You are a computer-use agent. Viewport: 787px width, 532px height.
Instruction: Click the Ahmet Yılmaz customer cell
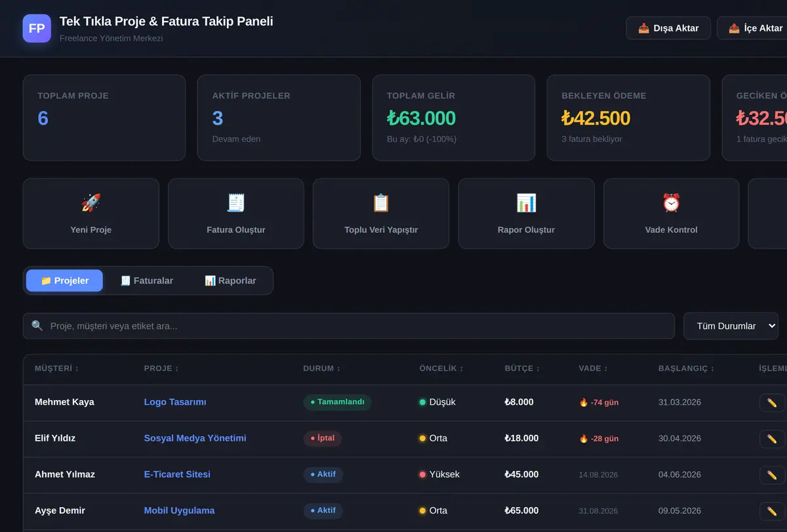click(65, 474)
